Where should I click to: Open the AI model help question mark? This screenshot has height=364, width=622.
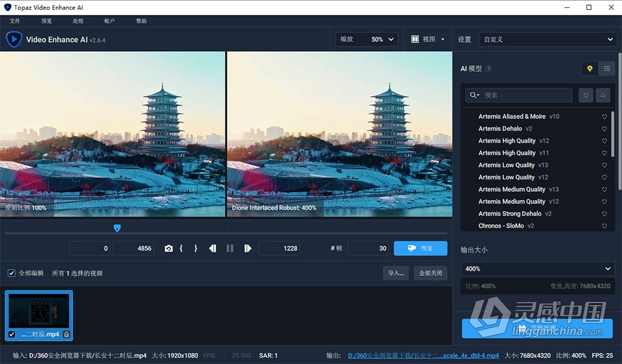point(489,69)
